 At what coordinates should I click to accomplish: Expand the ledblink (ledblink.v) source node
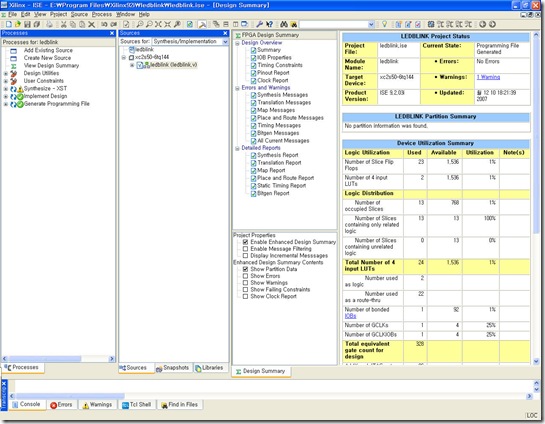132,65
